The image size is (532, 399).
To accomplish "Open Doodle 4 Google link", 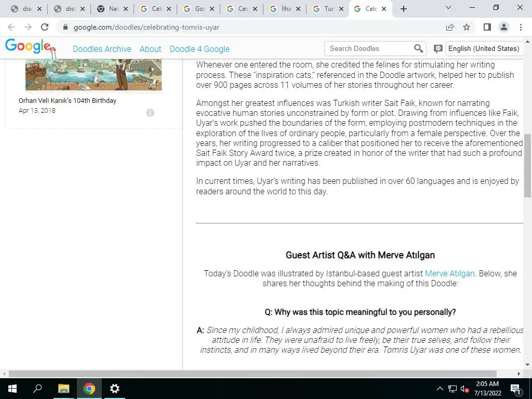I will click(199, 49).
